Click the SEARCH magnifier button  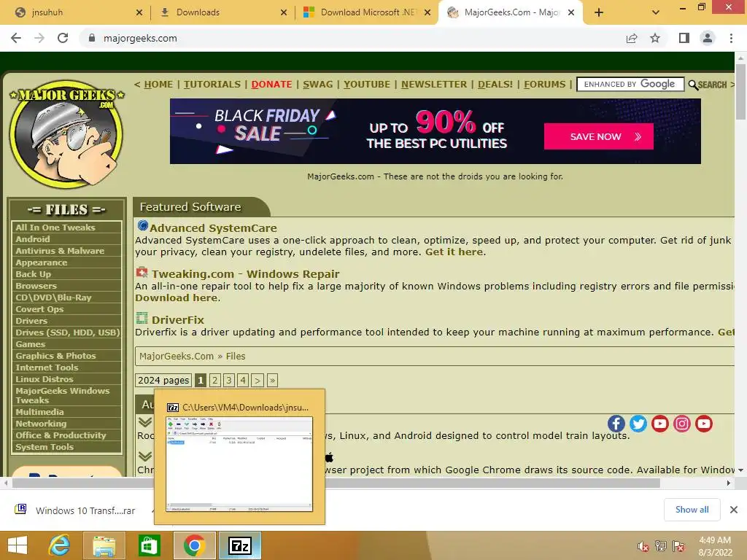coord(708,85)
